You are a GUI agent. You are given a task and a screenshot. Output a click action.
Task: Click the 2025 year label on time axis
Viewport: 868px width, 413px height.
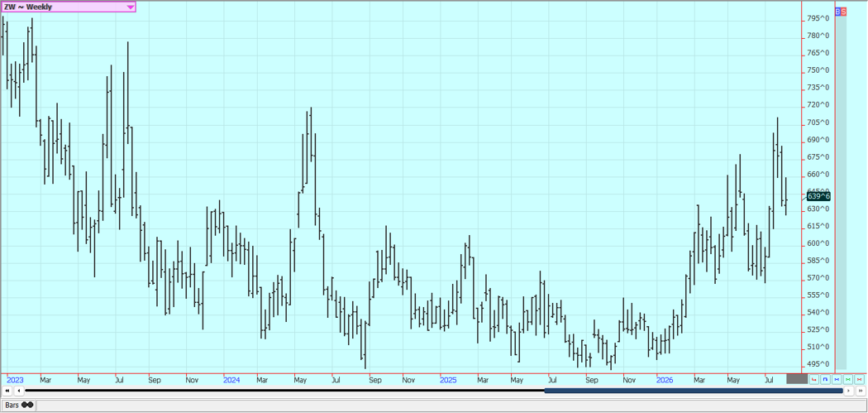pyautogui.click(x=448, y=380)
